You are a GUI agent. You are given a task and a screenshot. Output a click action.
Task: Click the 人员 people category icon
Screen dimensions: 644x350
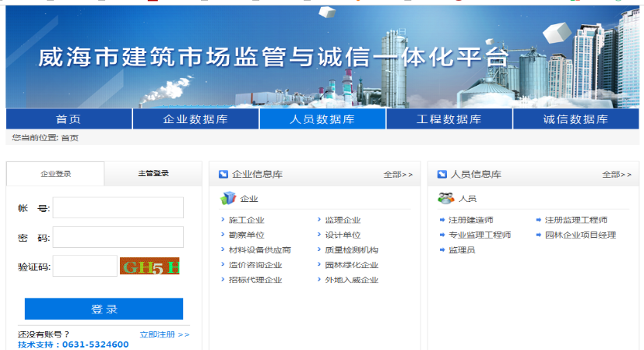tap(445, 198)
